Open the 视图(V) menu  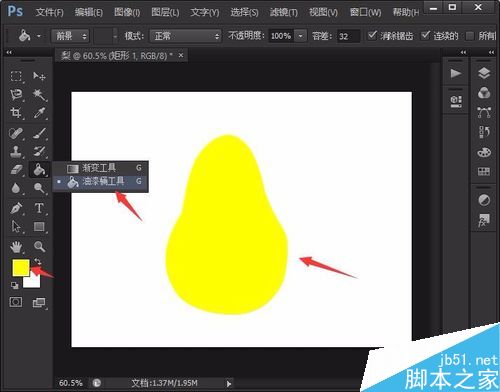click(x=323, y=12)
